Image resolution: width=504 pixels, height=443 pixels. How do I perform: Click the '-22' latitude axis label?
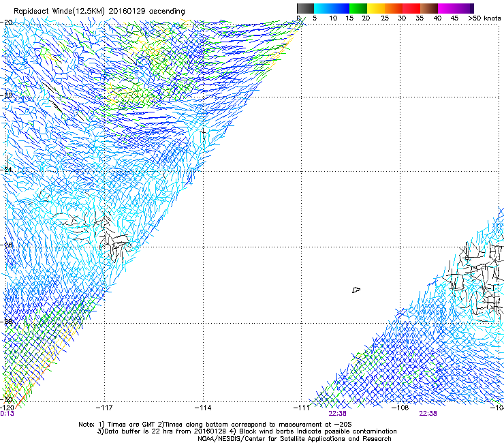[x=7, y=95]
